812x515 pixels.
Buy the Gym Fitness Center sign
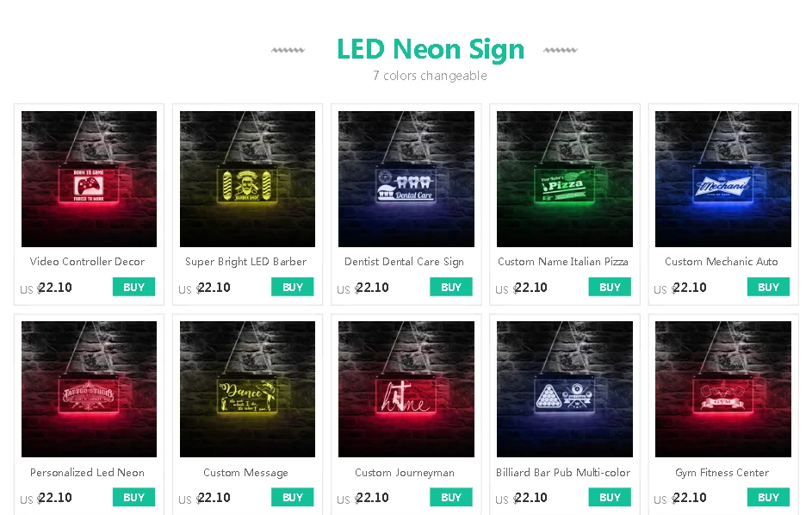point(768,498)
